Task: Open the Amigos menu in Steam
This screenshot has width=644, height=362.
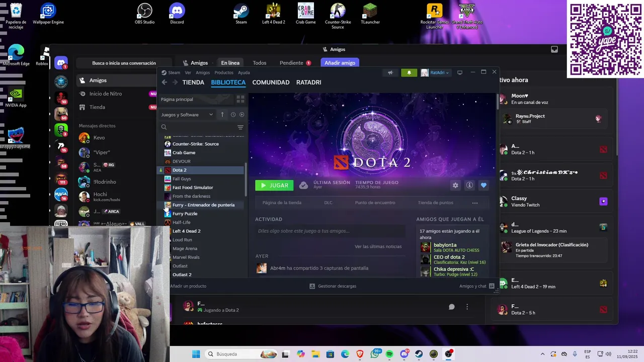Action: [x=203, y=72]
